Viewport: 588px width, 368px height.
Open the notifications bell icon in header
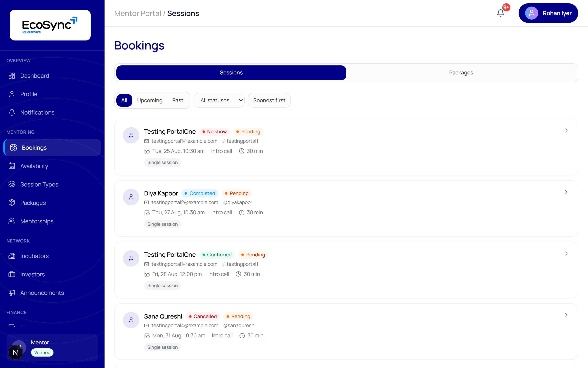(x=501, y=13)
